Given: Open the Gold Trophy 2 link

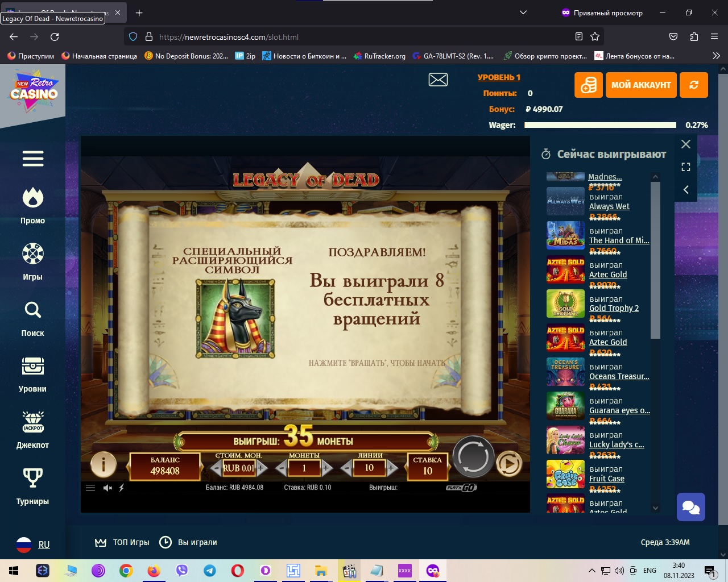Looking at the screenshot, I should pyautogui.click(x=614, y=308).
